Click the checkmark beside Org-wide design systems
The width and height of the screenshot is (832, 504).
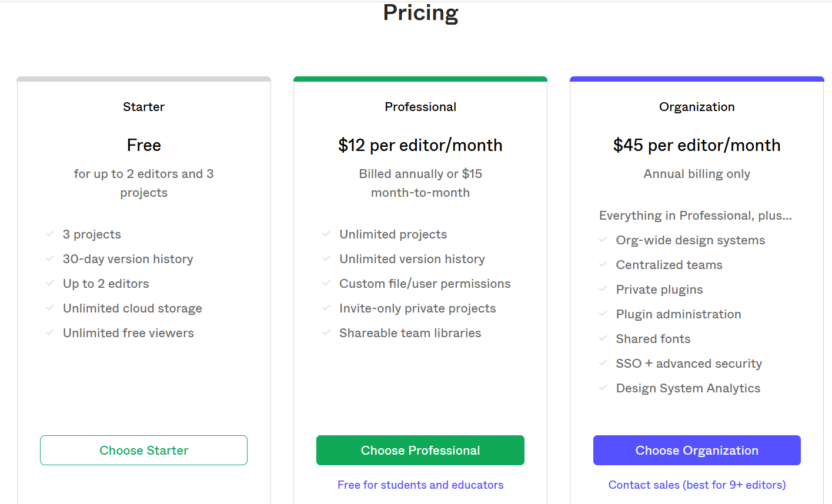(603, 240)
